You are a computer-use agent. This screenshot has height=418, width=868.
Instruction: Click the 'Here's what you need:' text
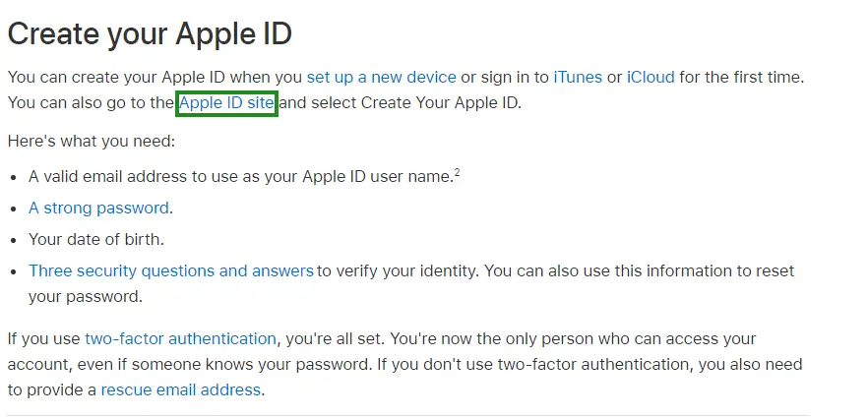92,142
